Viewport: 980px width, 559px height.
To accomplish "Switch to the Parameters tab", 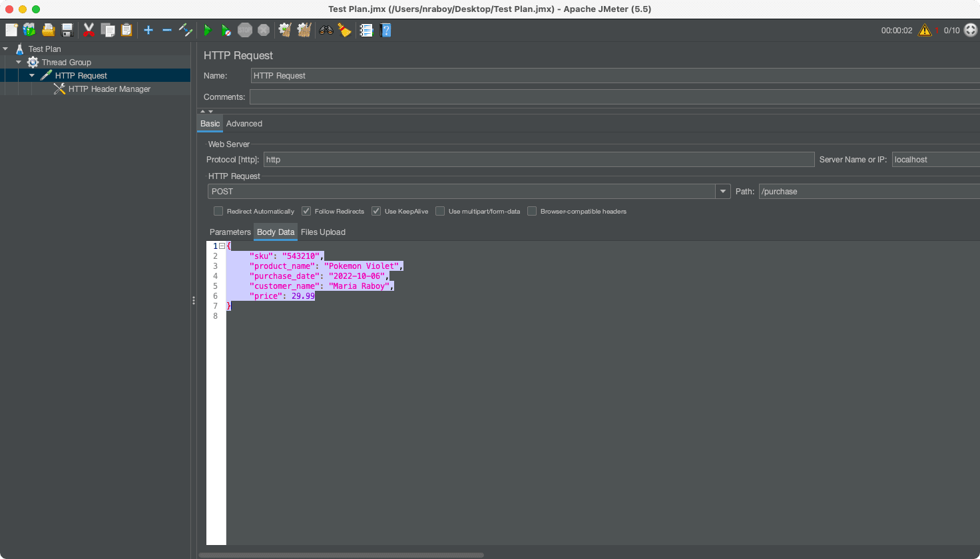I will click(x=230, y=232).
